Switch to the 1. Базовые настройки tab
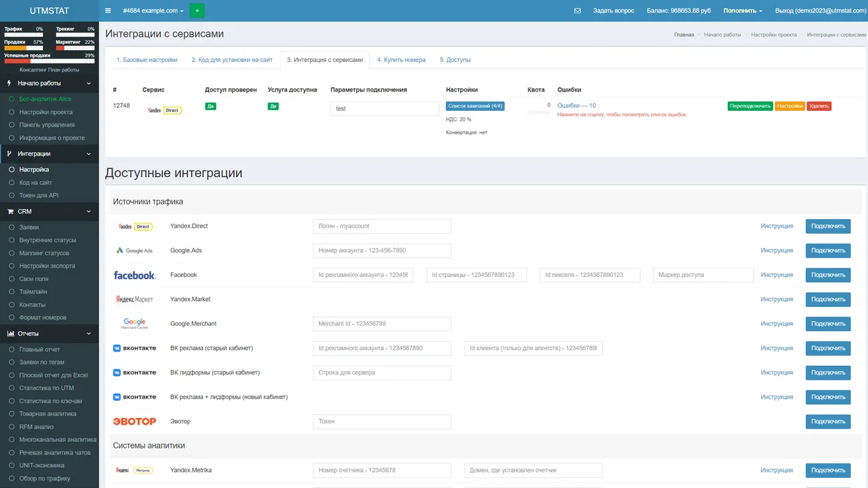Image resolution: width=868 pixels, height=488 pixels. 147,60
